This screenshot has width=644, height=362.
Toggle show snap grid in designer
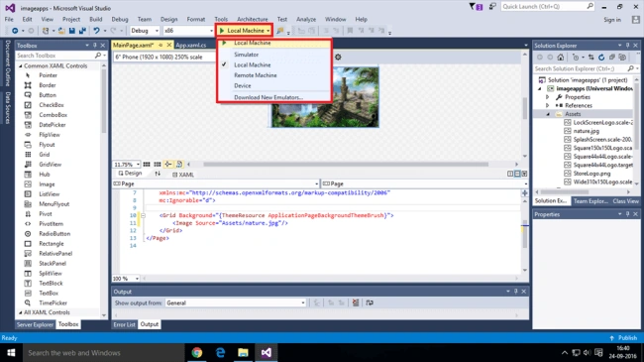(x=147, y=164)
